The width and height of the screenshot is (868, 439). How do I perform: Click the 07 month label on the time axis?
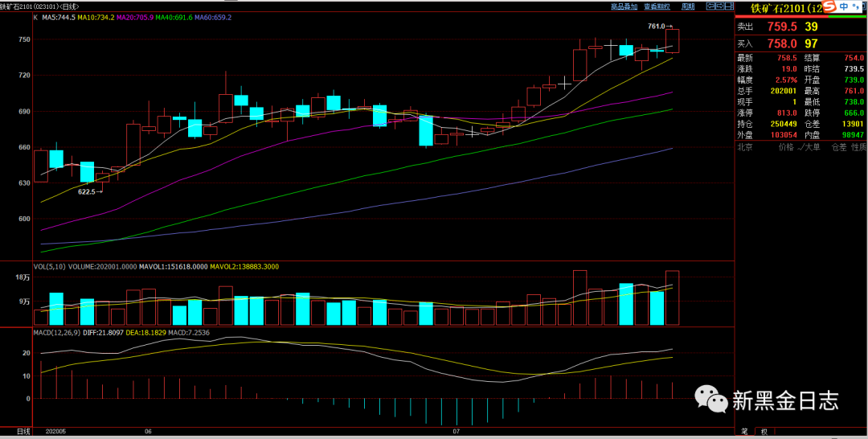[x=457, y=431]
